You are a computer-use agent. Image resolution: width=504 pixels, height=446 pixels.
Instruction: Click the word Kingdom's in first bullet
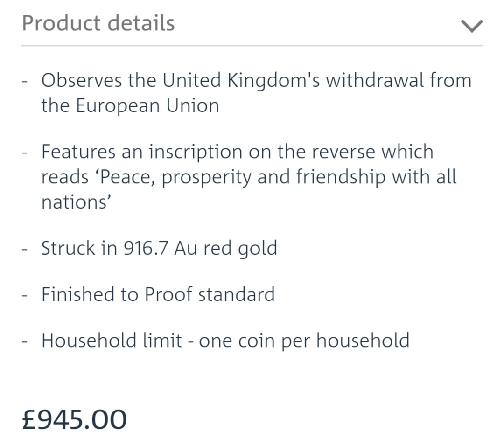274,80
